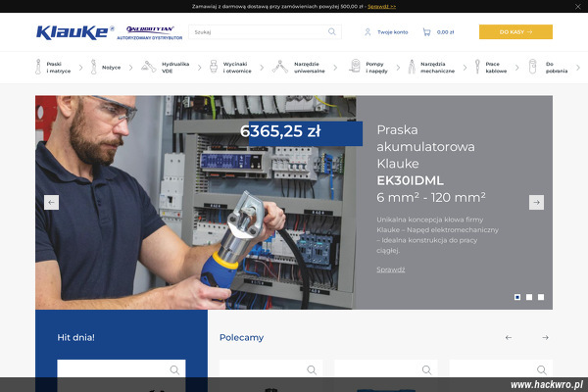Open Praski i matryce menu
The height and width of the screenshot is (392, 588).
click(x=59, y=68)
